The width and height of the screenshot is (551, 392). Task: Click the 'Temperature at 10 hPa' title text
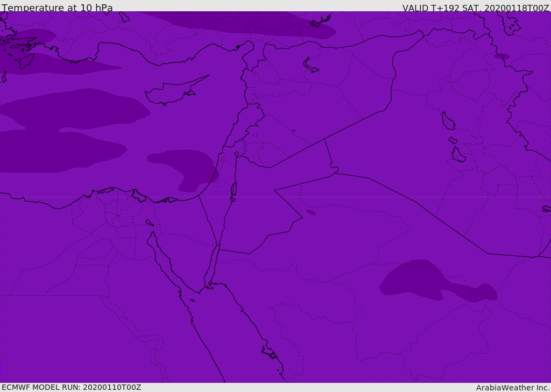tap(57, 8)
